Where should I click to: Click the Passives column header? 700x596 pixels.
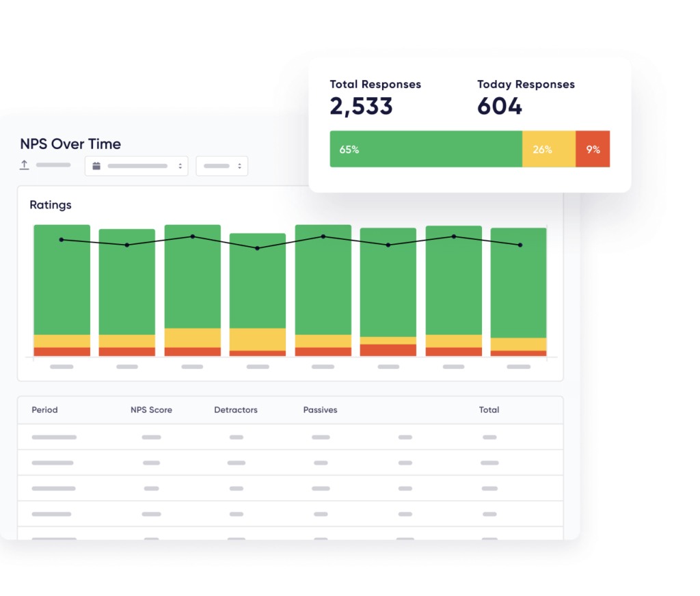click(x=320, y=410)
